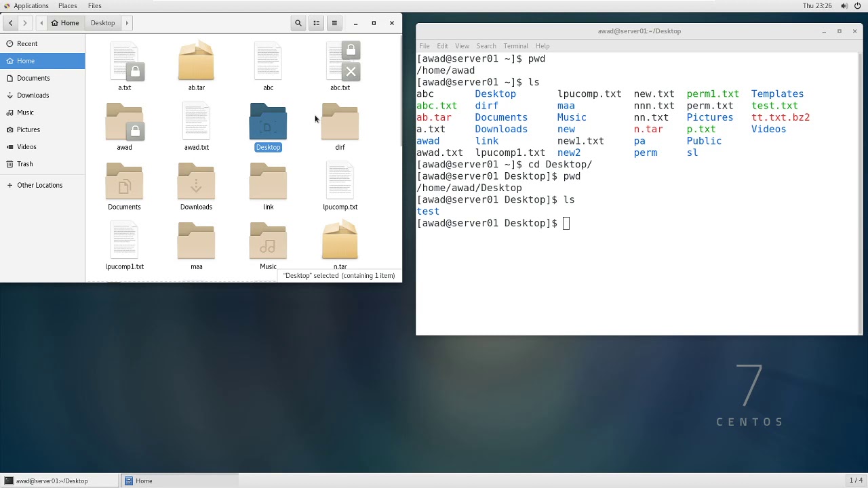Expand the path bar right arrow
The height and width of the screenshot is (488, 868).
coord(126,23)
